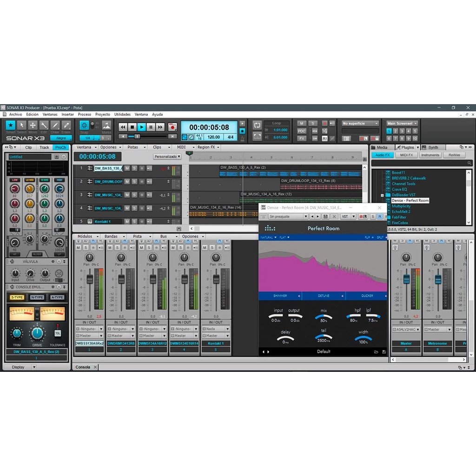Open output dropdown of the Kontakt 1 strip
Screen dimensions: 476x476
click(216, 336)
